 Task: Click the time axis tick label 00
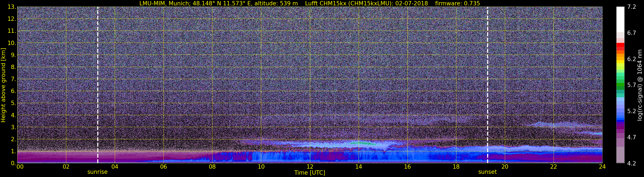[x=20, y=167]
